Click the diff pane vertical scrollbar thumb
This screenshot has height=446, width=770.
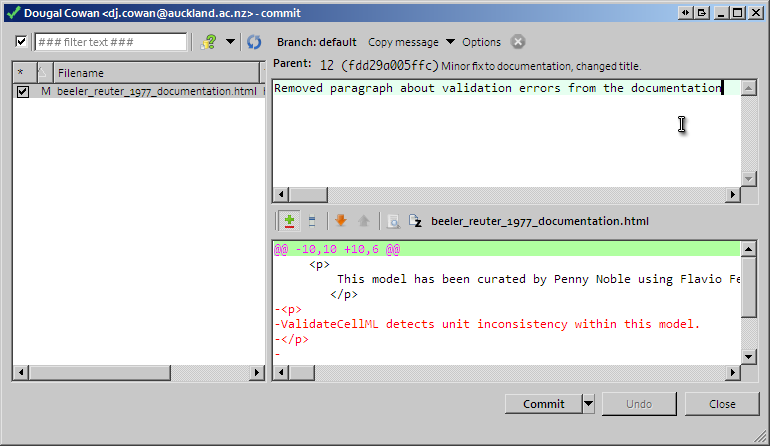pyautogui.click(x=749, y=287)
